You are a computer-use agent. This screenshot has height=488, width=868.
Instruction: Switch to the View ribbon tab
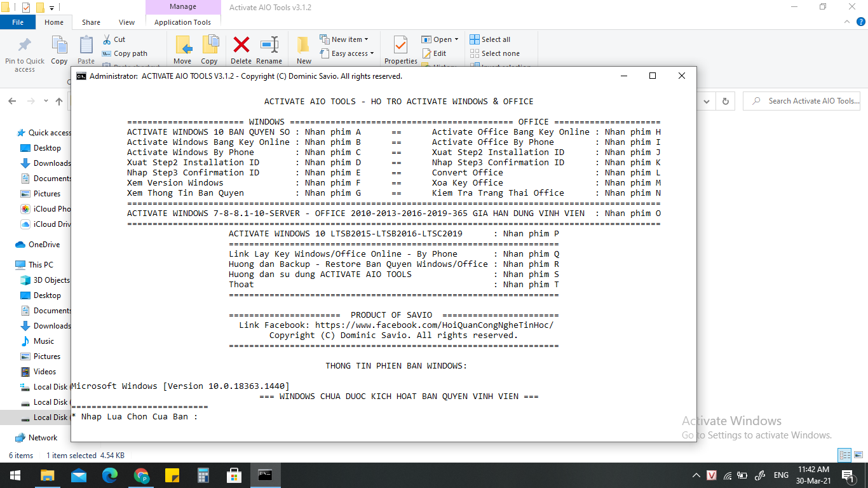point(127,22)
